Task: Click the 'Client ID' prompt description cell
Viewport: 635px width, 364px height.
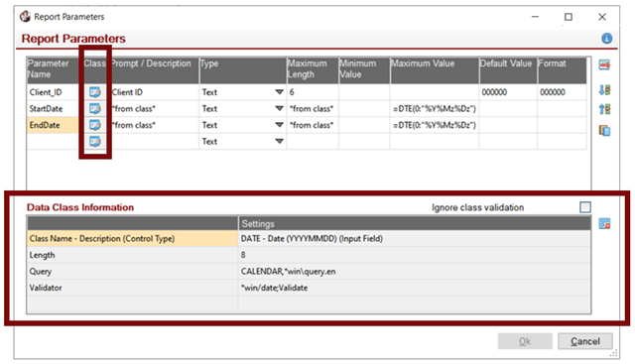Action: [155, 92]
